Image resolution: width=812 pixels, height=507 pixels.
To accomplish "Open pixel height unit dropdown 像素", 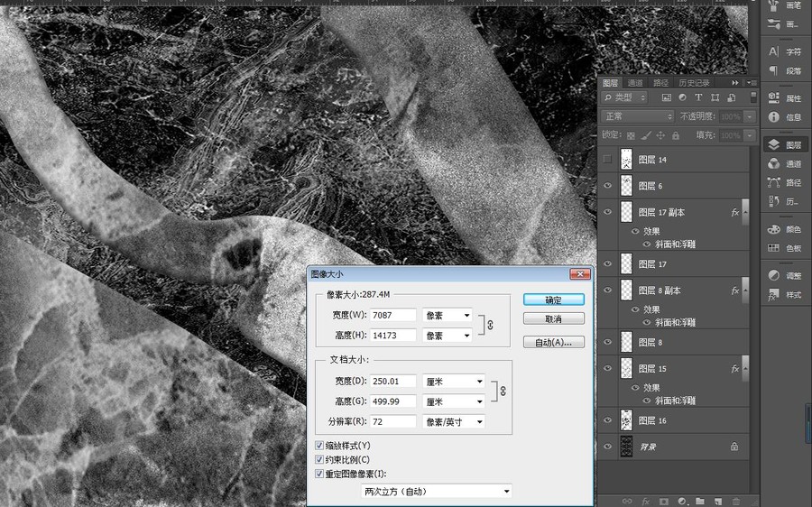I will pos(448,336).
